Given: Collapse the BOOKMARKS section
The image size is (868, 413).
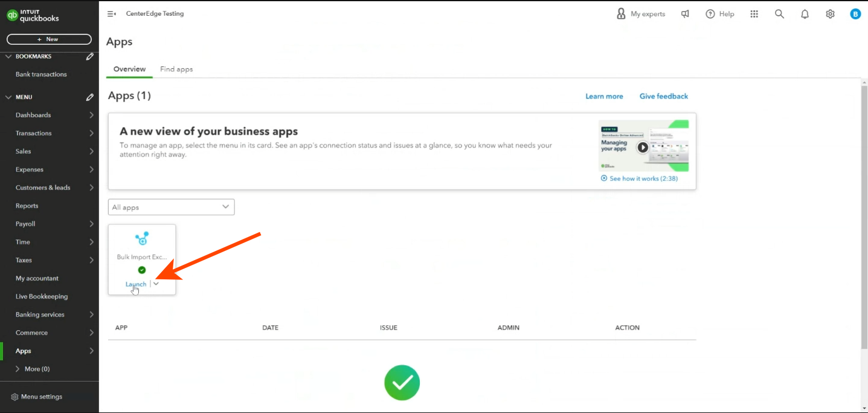Looking at the screenshot, I should pyautogui.click(x=8, y=56).
